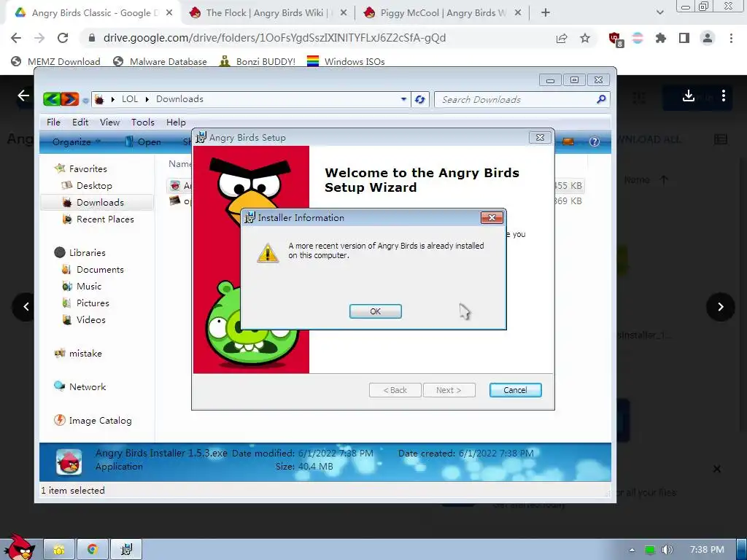Image resolution: width=747 pixels, height=560 pixels.
Task: Select mistake in the navigation pane
Action: point(79,354)
